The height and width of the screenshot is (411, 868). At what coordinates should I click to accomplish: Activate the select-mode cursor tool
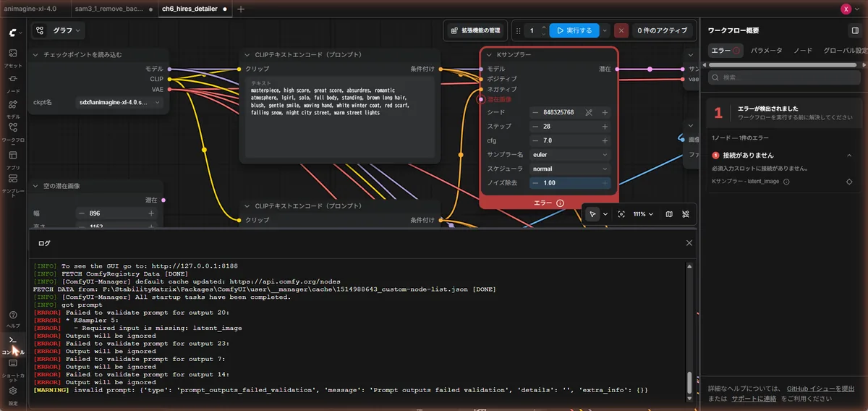click(592, 214)
